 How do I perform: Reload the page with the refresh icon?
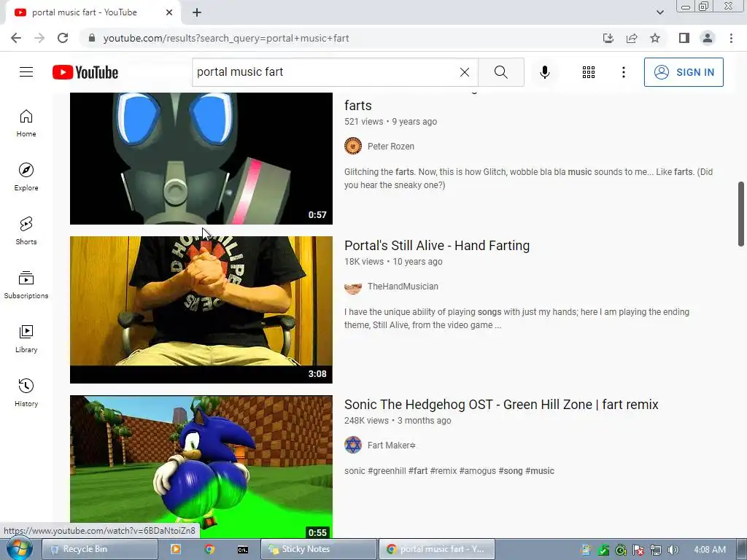pos(63,38)
